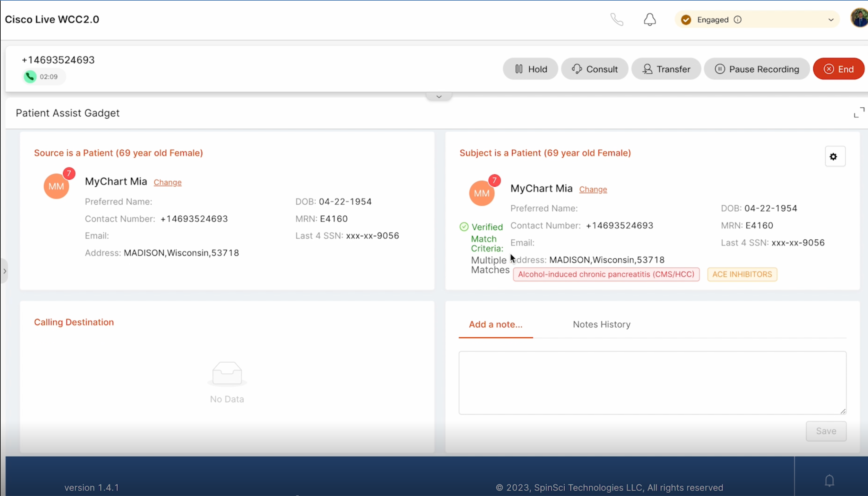Image resolution: width=868 pixels, height=496 pixels.
Task: Put the call on Hold
Action: (x=530, y=69)
